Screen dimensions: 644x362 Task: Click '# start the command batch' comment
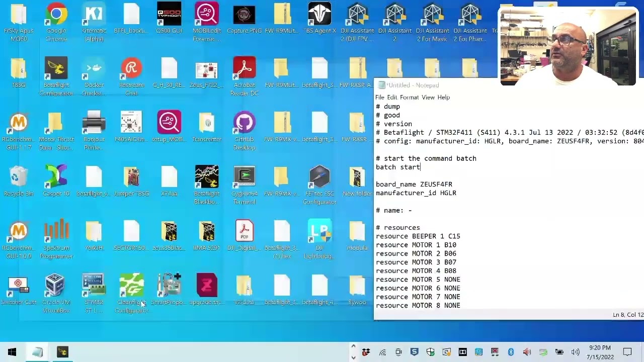426,158
